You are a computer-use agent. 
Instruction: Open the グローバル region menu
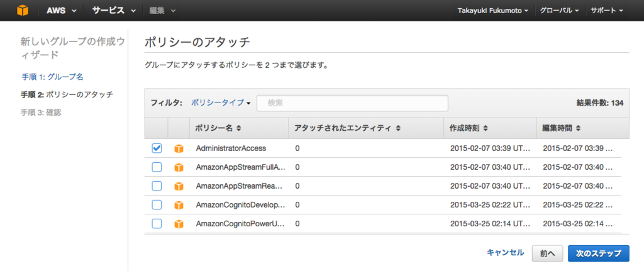coord(559,11)
